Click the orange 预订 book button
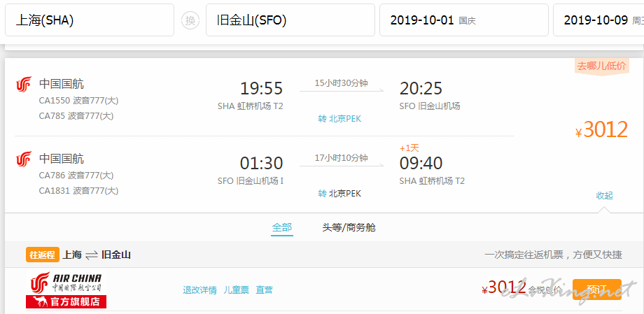Image resolution: width=644 pixels, height=314 pixels. pos(597,290)
